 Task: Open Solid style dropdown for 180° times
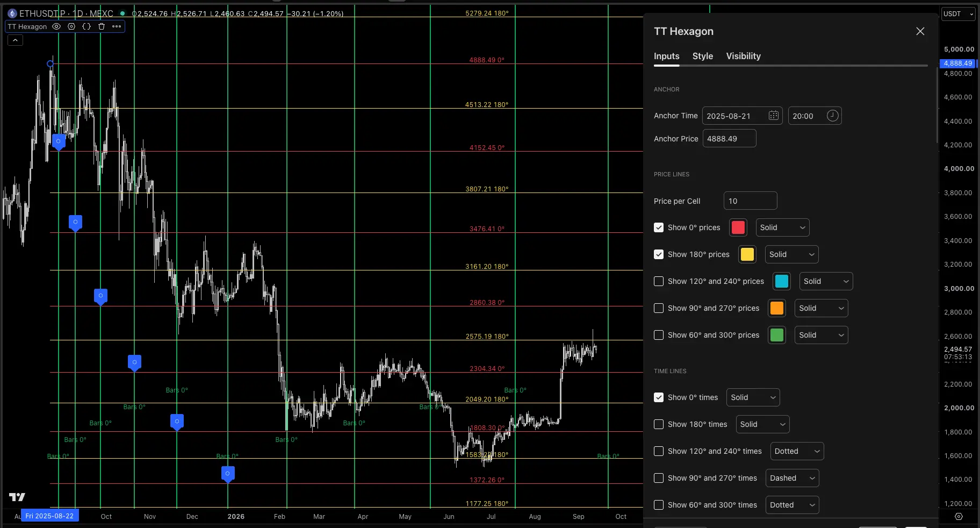tap(762, 424)
